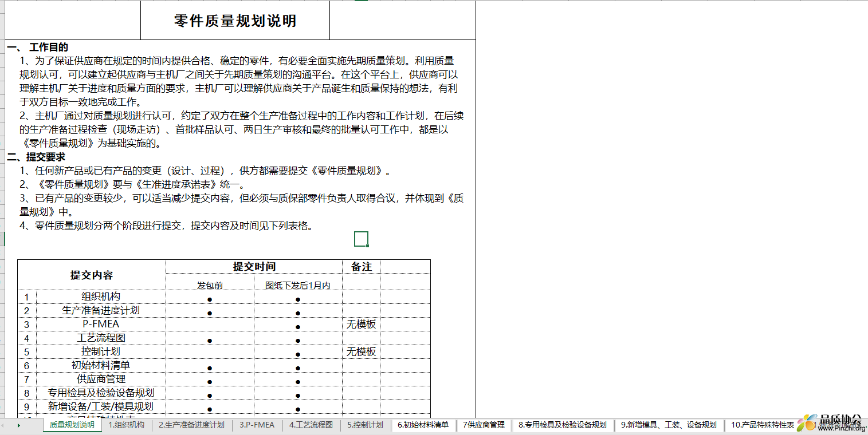Click the line starting 1、为了保证供应商

pos(237,61)
